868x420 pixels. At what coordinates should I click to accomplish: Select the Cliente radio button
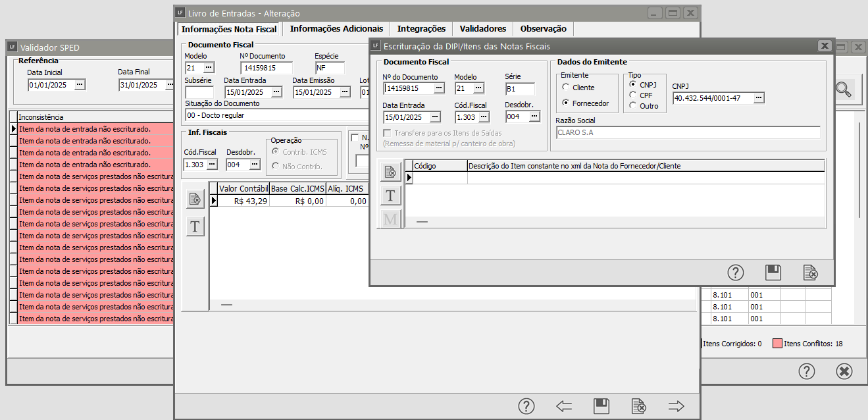point(566,88)
